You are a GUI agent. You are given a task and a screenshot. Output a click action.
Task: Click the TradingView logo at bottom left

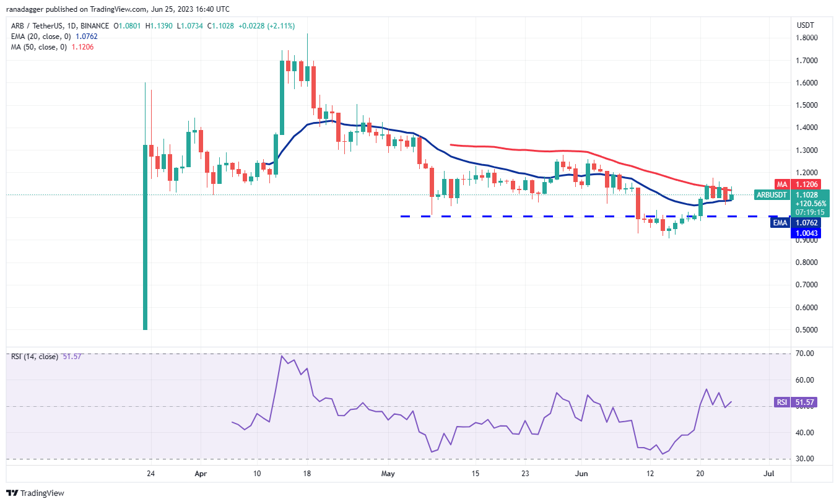(35, 493)
